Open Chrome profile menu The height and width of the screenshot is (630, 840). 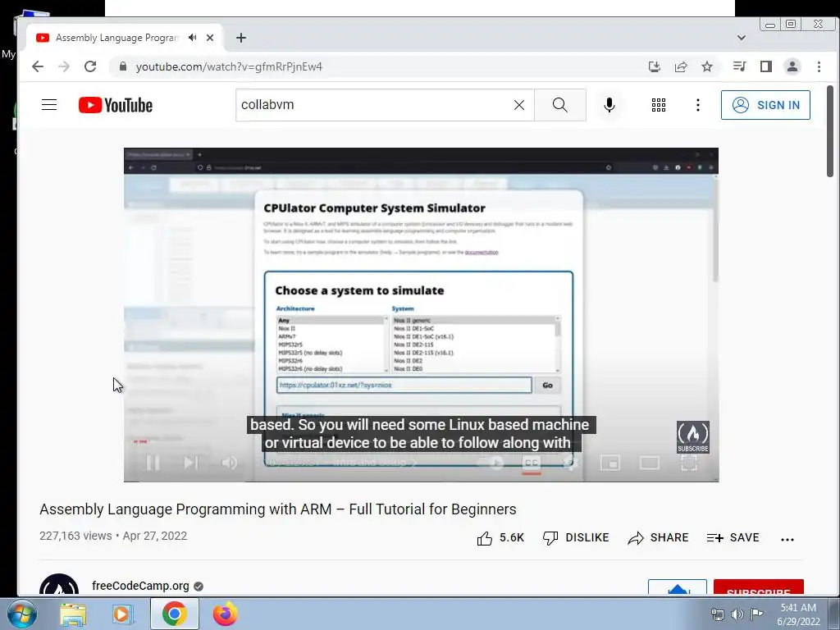(x=792, y=66)
